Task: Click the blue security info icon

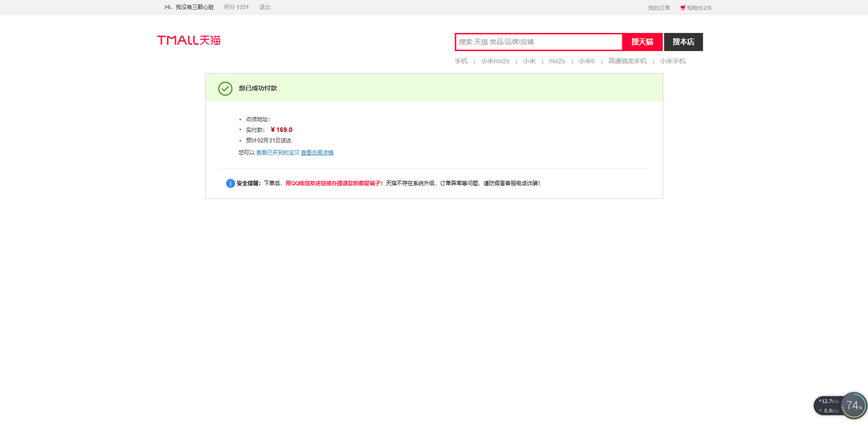Action: coord(230,183)
